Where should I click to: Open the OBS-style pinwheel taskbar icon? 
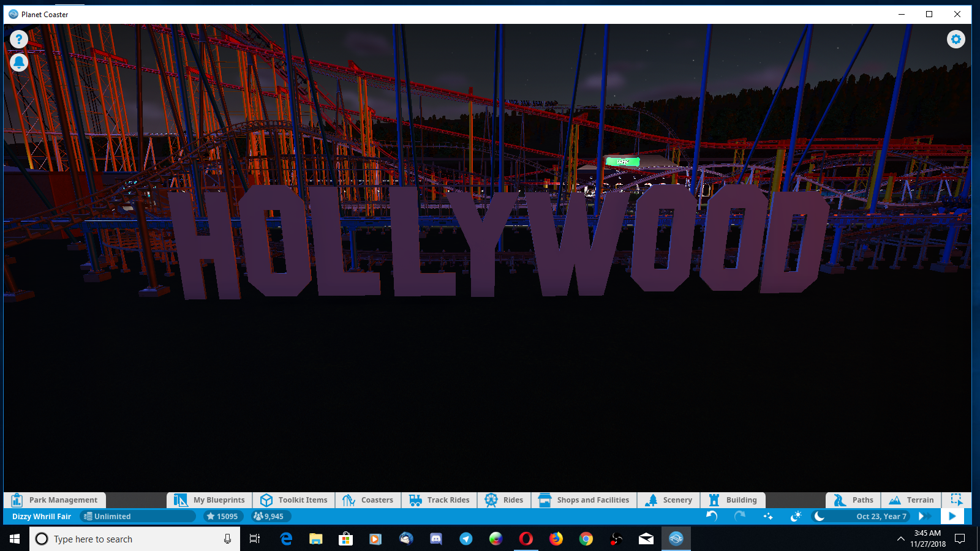616,539
